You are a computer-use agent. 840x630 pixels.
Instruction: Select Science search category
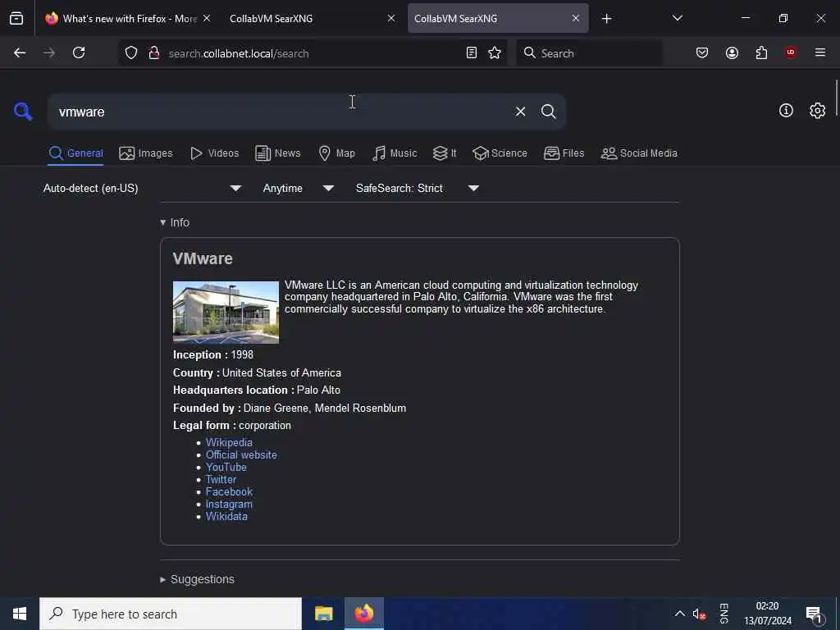pyautogui.click(x=500, y=153)
